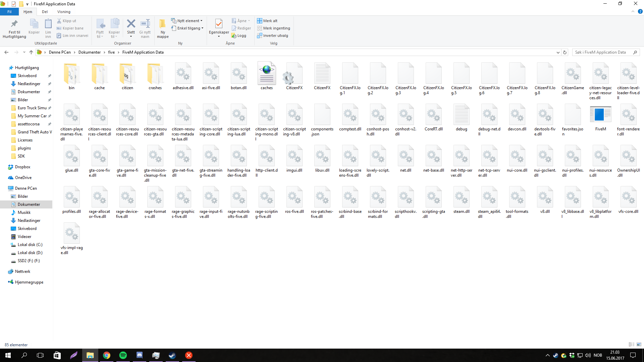Open the Enkel tilgang dropdown
This screenshot has width=644, height=362.
pos(187,28)
